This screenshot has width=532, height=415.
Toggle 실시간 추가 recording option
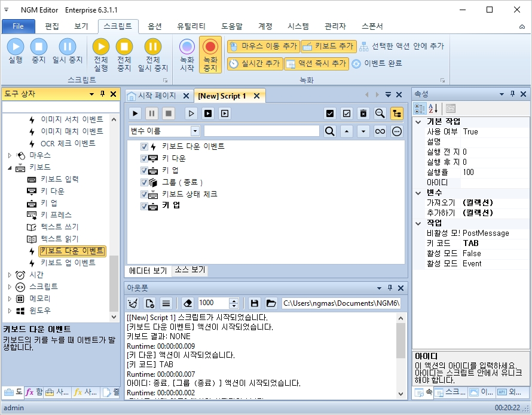coord(255,63)
